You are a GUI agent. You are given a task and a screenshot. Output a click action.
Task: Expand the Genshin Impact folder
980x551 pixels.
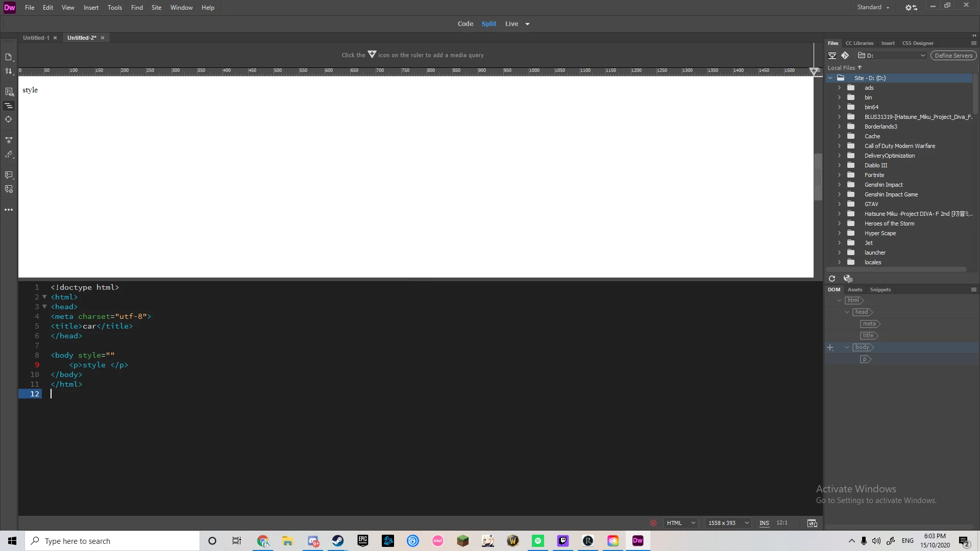[839, 185]
